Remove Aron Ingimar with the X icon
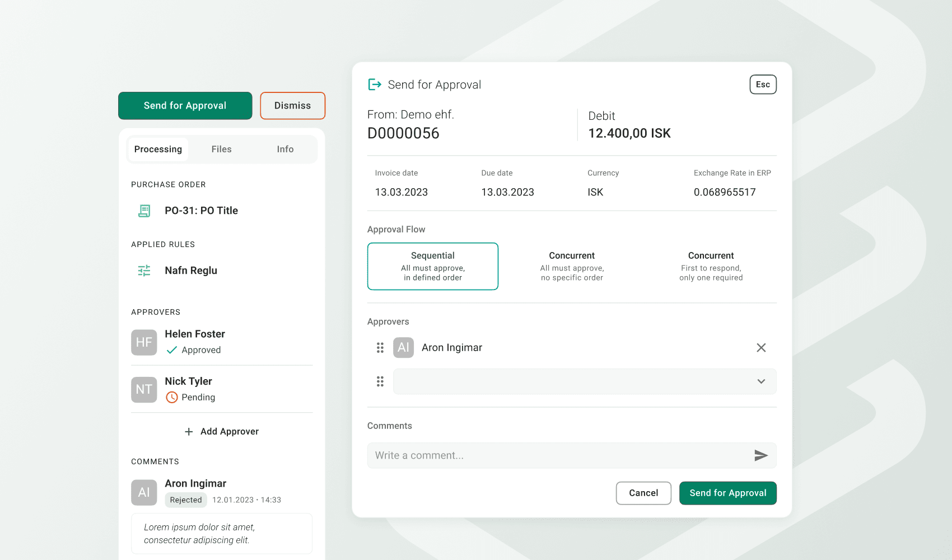This screenshot has width=952, height=560. pos(761,348)
